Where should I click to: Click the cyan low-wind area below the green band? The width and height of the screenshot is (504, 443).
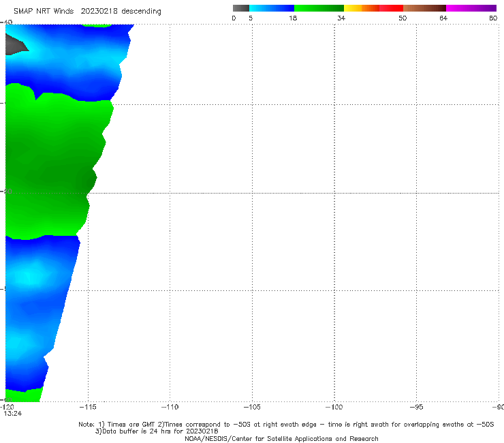tap(31, 276)
